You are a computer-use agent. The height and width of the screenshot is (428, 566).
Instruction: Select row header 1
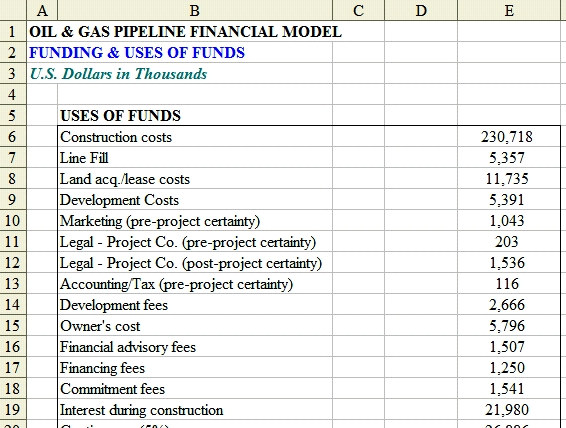click(x=13, y=31)
